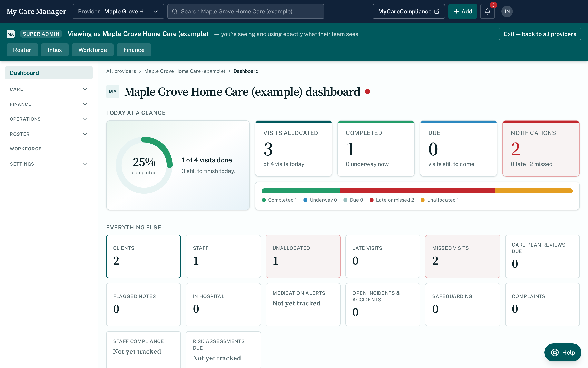Screen dimensions: 588x368
Task: Open the Late Visits tile
Action: pos(383,256)
